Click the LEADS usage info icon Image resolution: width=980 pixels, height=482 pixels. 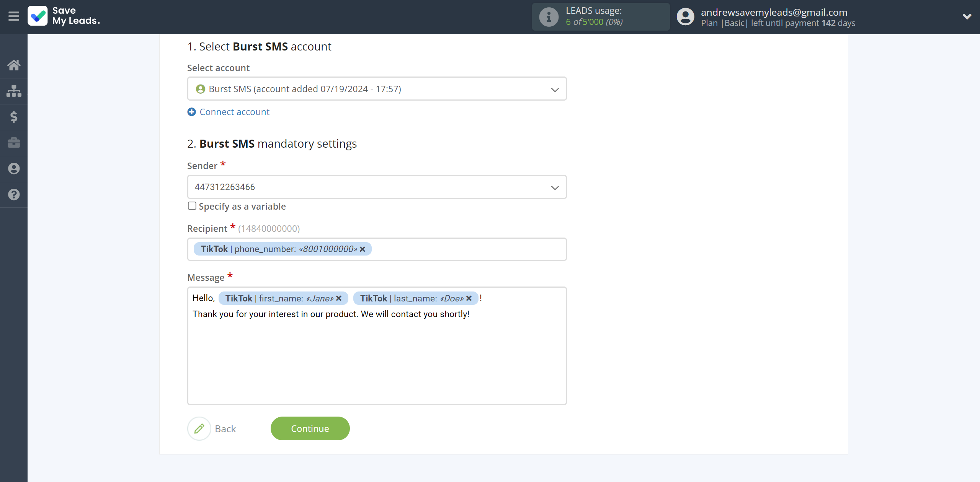549,17
